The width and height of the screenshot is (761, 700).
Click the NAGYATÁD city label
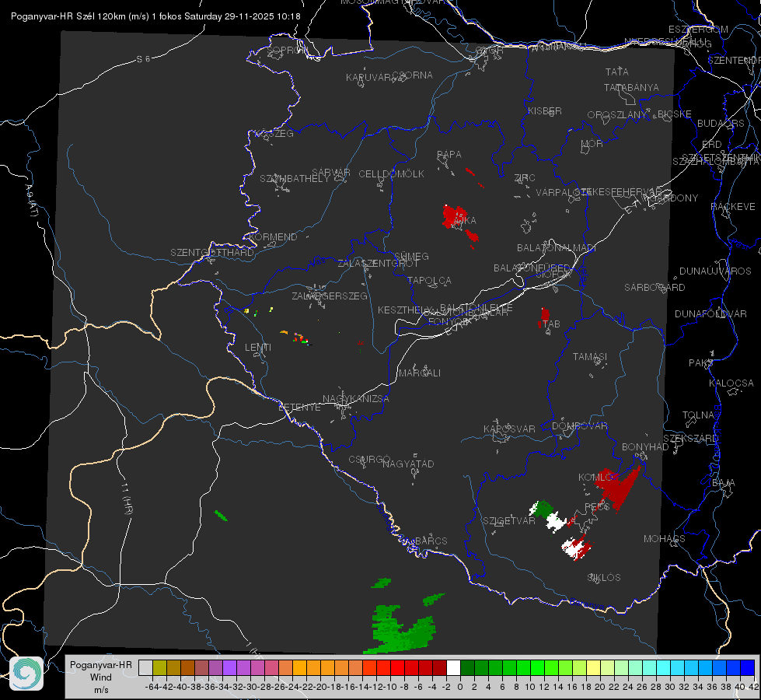pyautogui.click(x=408, y=464)
